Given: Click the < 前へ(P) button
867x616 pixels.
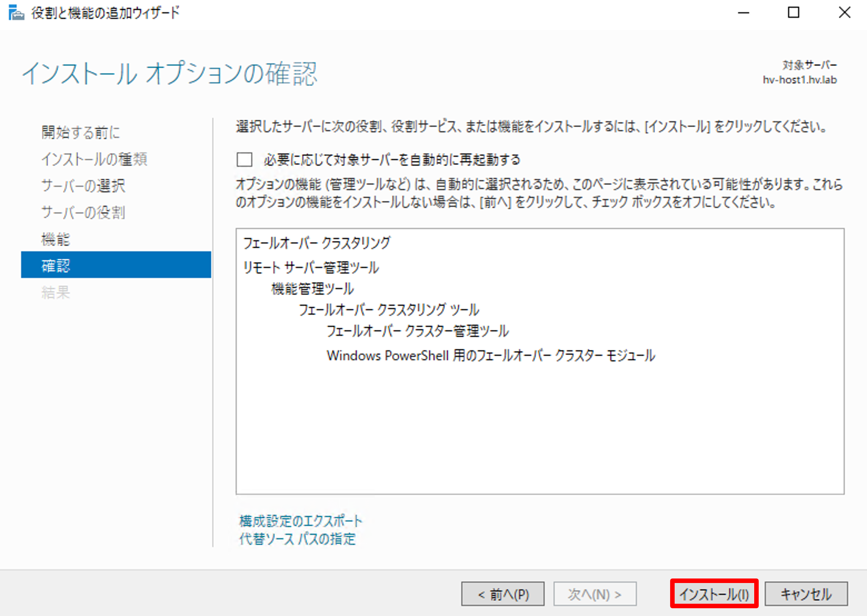Looking at the screenshot, I should [x=503, y=594].
